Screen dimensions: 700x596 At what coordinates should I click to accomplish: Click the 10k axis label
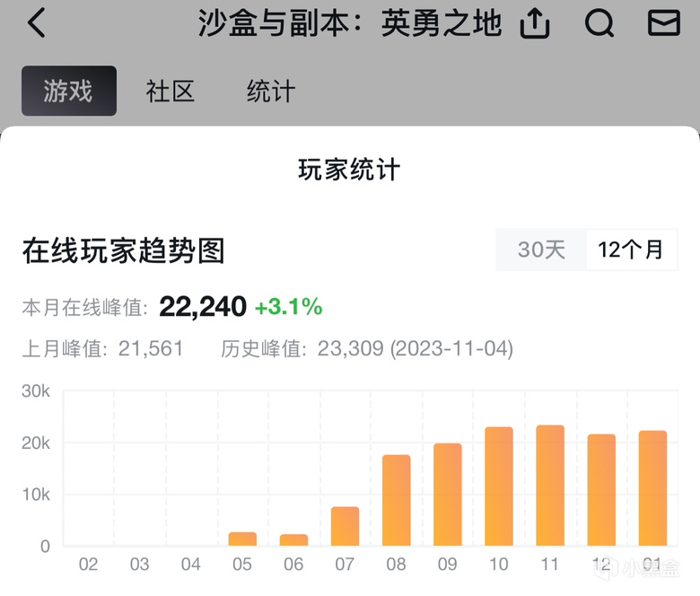coord(36,495)
